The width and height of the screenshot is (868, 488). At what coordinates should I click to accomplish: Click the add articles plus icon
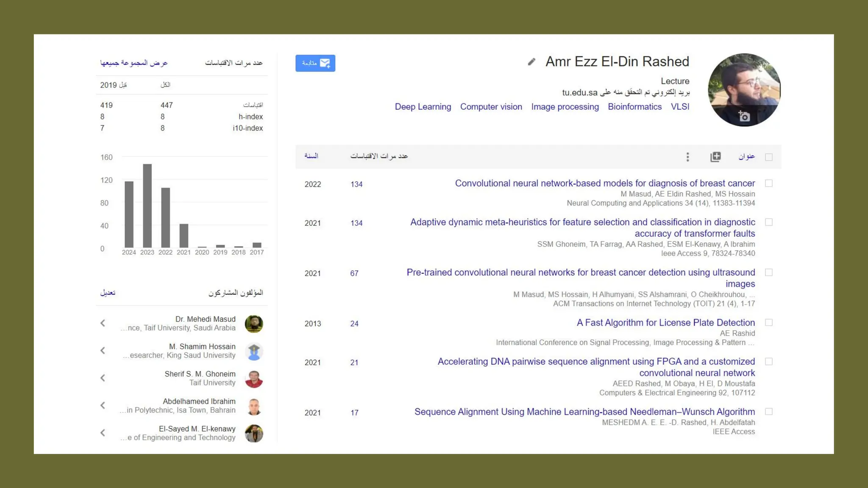coord(715,157)
